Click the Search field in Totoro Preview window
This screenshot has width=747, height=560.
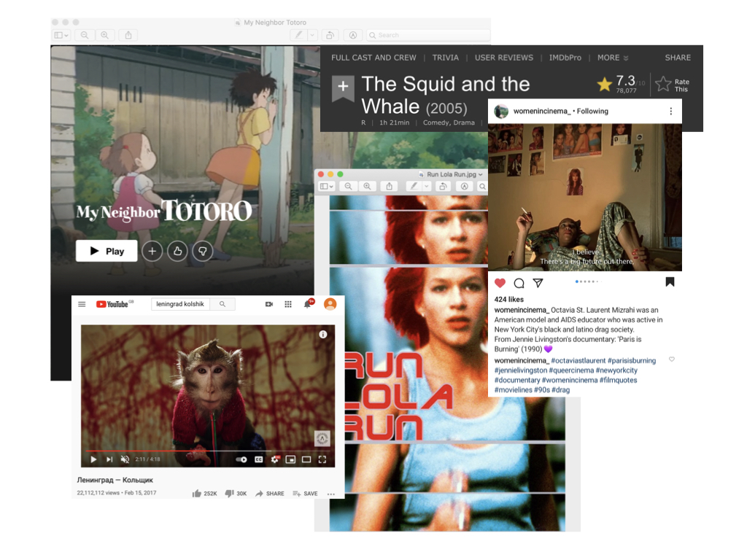pos(428,35)
